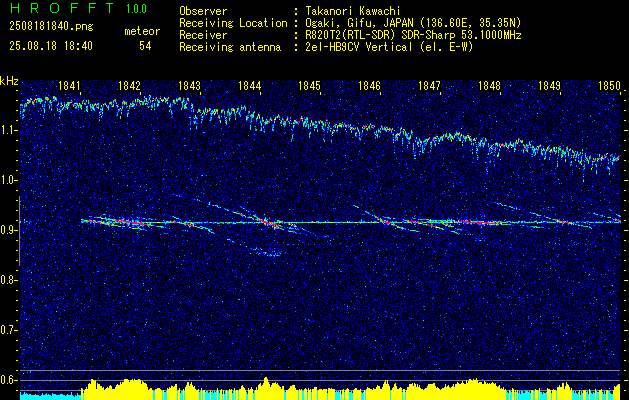The image size is (629, 400).
Task: Click the diffuse echo blob below 0.9 kHz near 1844
Action: click(265, 252)
